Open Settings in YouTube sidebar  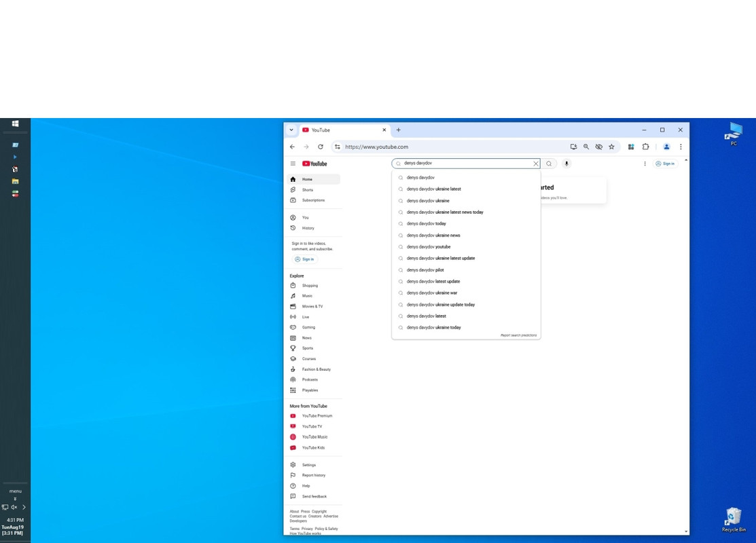pyautogui.click(x=314, y=465)
